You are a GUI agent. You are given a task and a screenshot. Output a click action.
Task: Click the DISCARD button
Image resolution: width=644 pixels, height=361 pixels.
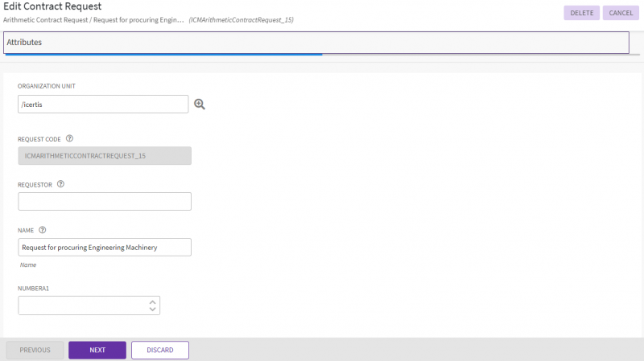click(159, 350)
